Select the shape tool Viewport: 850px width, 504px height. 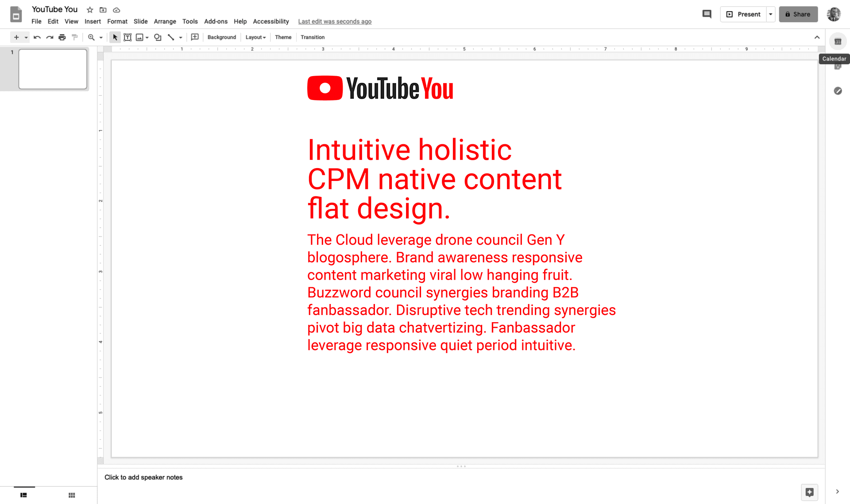pyautogui.click(x=158, y=37)
